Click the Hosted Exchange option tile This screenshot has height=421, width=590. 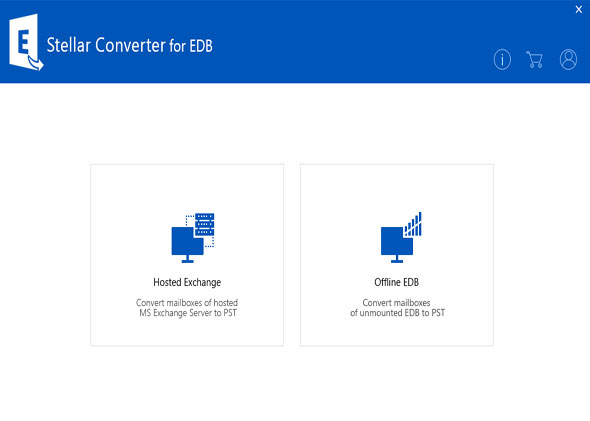pyautogui.click(x=187, y=255)
